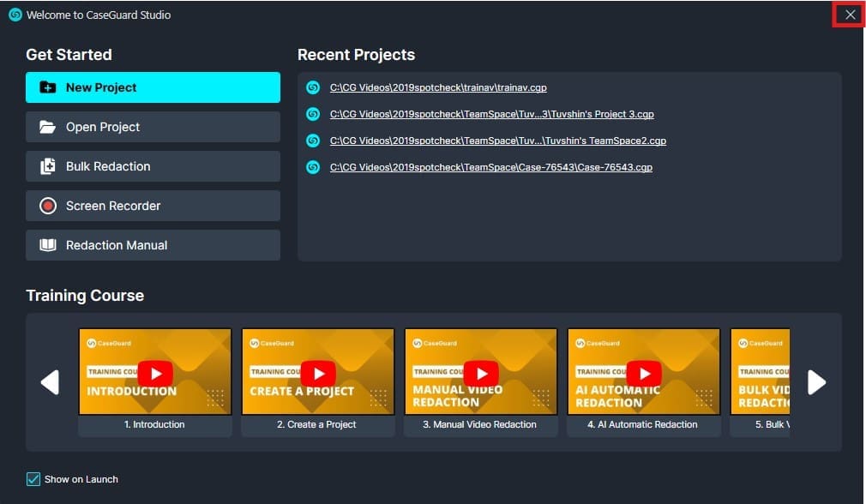Click the CaseGuard logo in title bar
Viewport: 866px width, 504px height.
click(x=15, y=15)
